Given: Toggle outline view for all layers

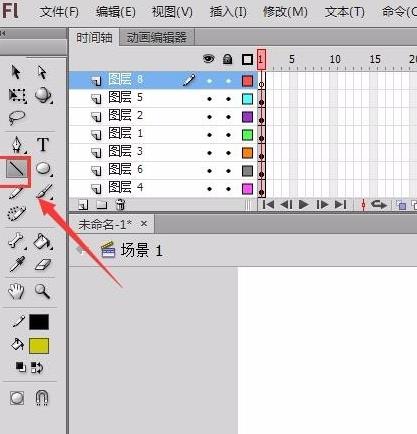Looking at the screenshot, I should pos(247,60).
